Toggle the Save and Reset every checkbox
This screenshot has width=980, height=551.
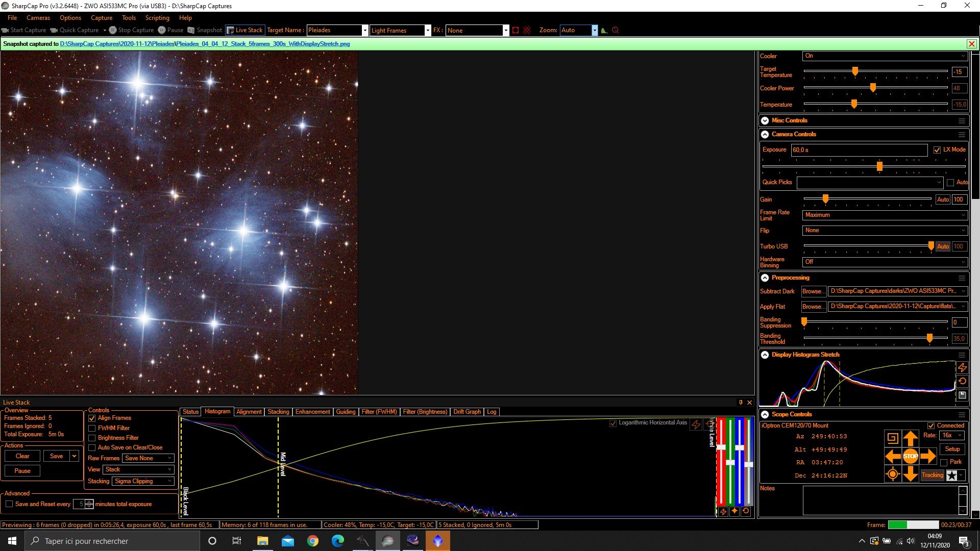[9, 504]
